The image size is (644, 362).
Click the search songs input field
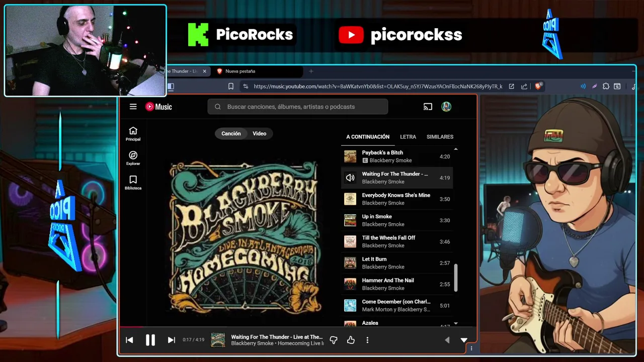[298, 107]
